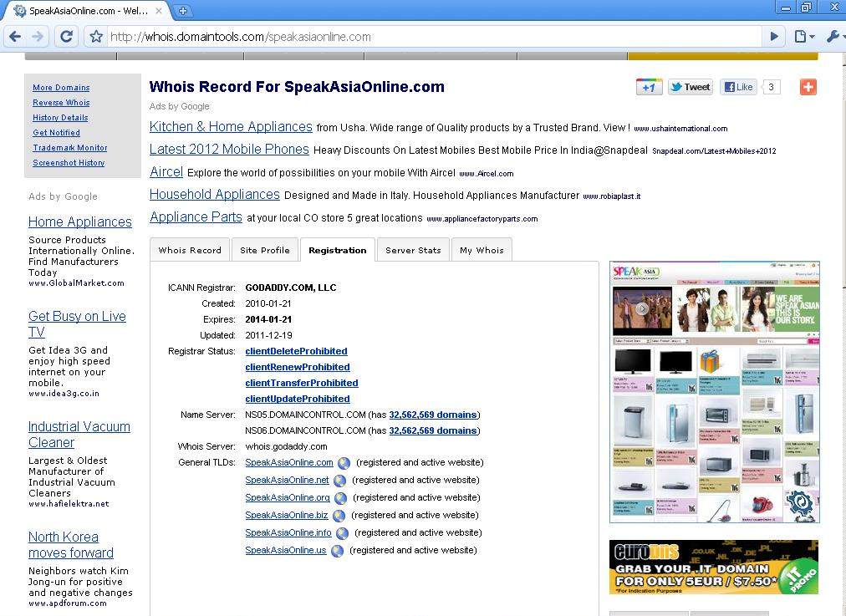Open the History Details link
This screenshot has width=846, height=616.
pos(60,118)
